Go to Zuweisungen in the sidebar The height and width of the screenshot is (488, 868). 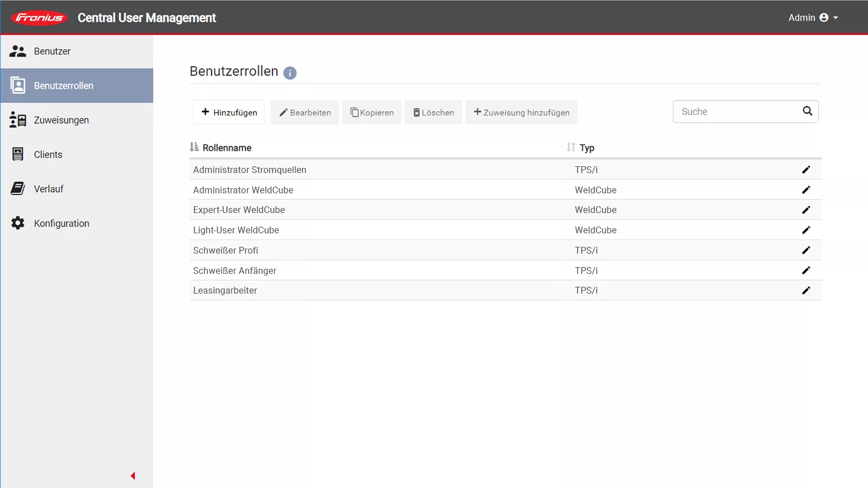pyautogui.click(x=61, y=120)
